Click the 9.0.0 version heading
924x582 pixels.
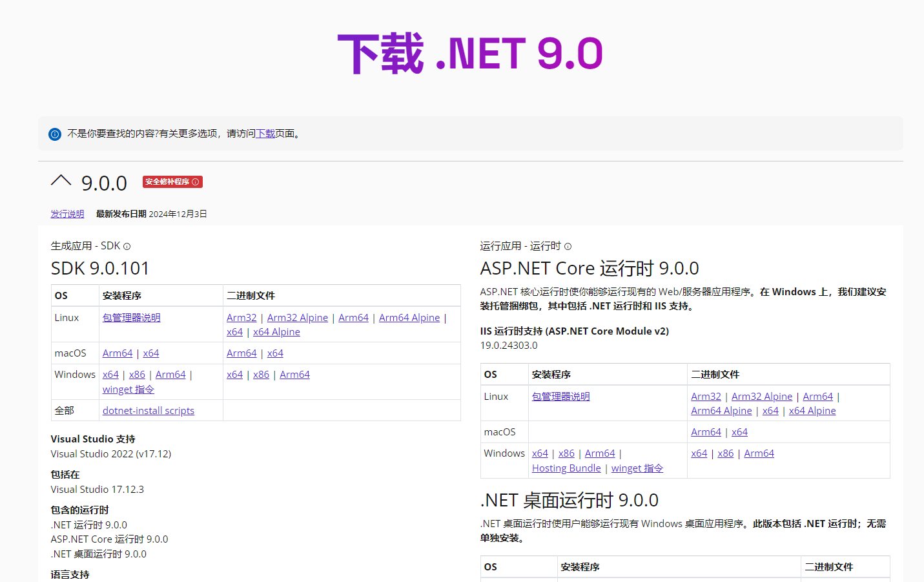pyautogui.click(x=104, y=183)
